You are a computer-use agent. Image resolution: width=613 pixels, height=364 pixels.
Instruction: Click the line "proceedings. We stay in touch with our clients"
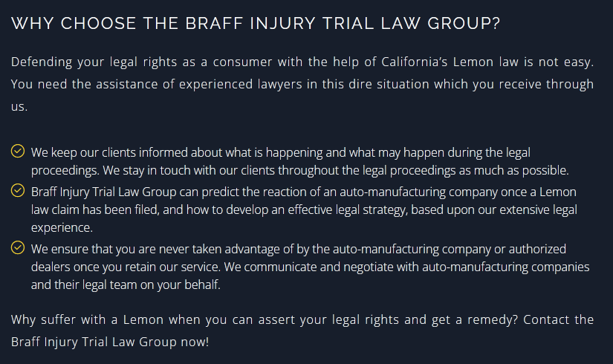coord(300,170)
